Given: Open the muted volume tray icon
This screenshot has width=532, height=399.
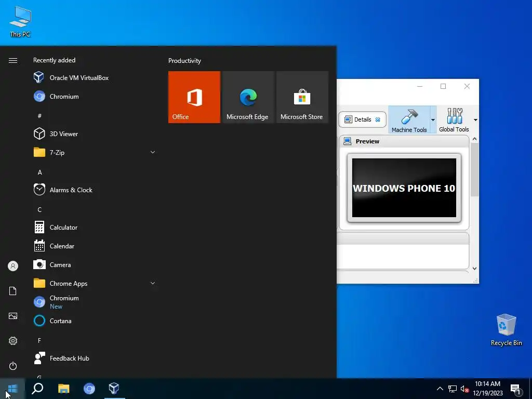Looking at the screenshot, I should point(464,389).
